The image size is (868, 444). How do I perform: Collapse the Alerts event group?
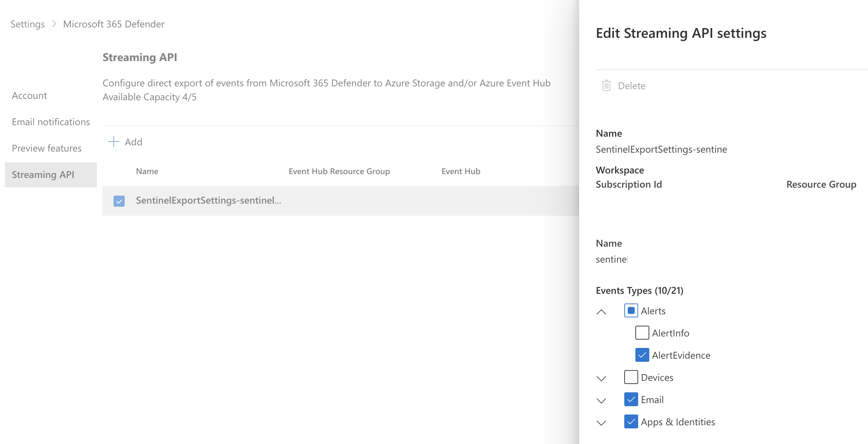602,311
